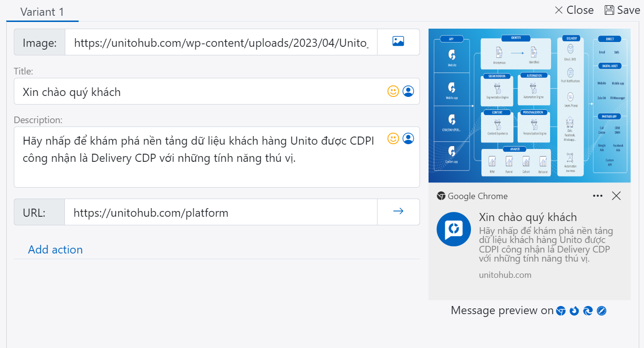Insert emoji into the Title field
Screen dimensions: 644x348
(393, 91)
